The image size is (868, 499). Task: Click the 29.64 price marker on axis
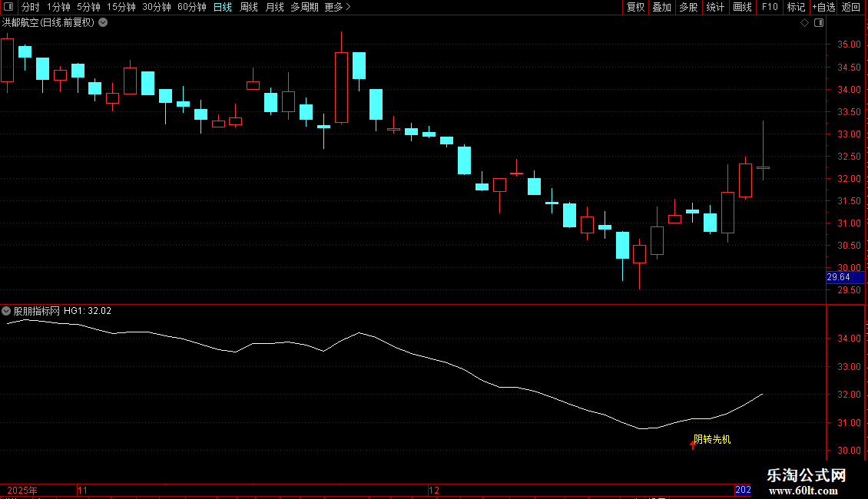pos(845,277)
